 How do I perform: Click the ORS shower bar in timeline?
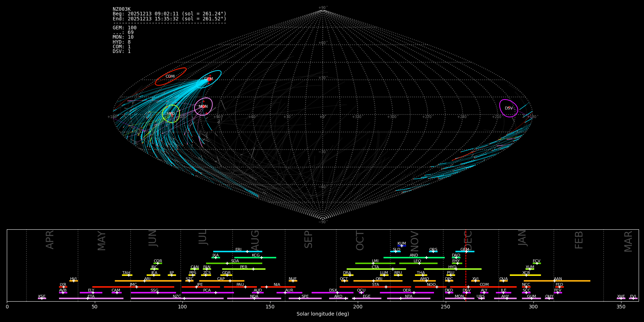click(433, 252)
